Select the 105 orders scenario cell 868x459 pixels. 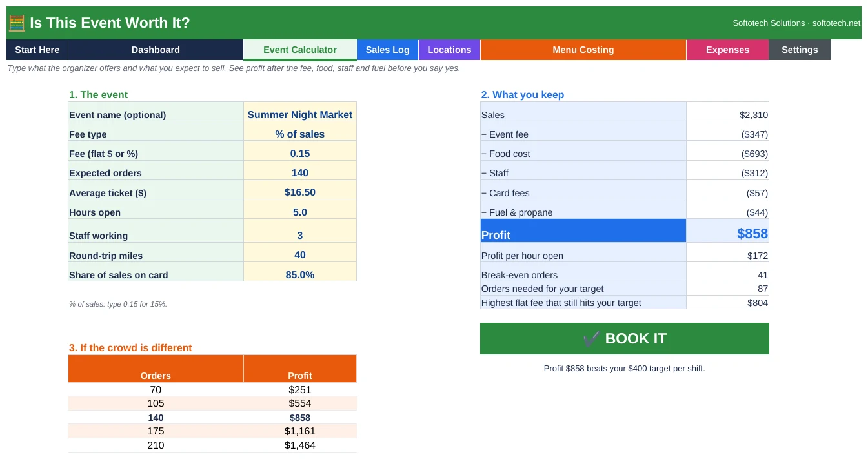click(x=156, y=403)
